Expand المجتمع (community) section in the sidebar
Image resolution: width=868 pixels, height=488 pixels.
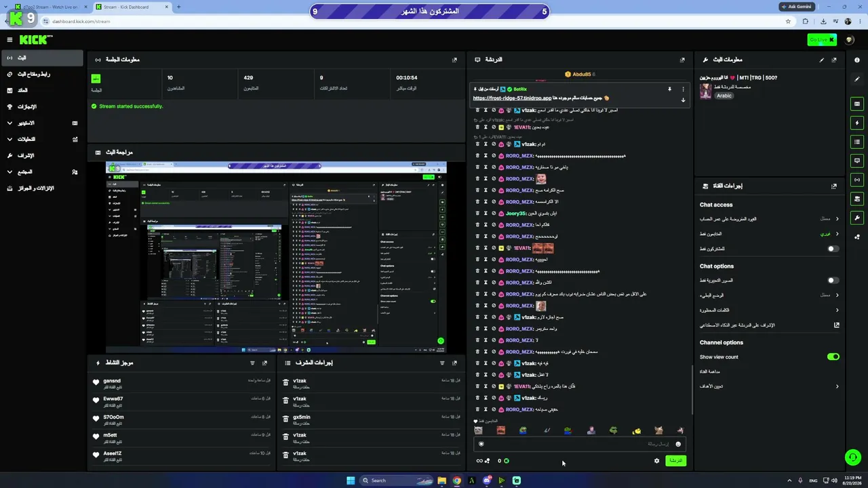(x=42, y=172)
